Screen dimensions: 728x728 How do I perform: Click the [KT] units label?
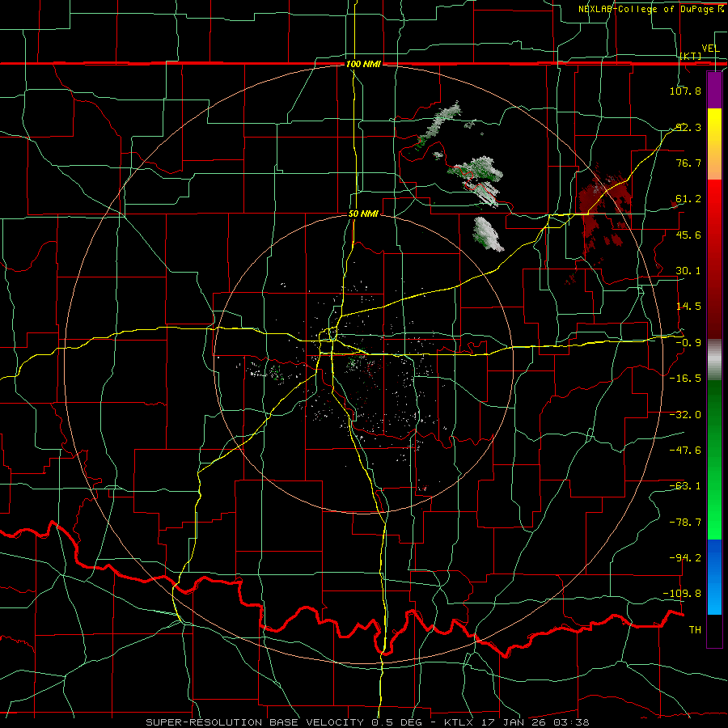click(x=691, y=56)
